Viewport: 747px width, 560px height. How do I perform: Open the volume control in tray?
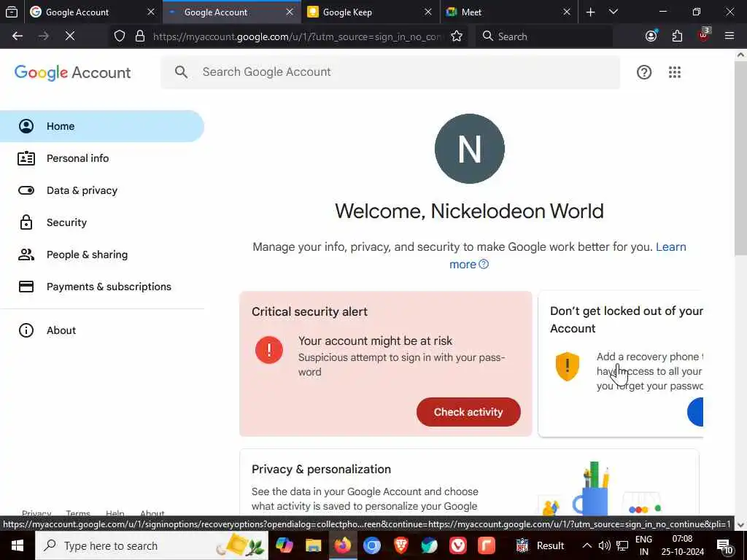click(x=605, y=545)
